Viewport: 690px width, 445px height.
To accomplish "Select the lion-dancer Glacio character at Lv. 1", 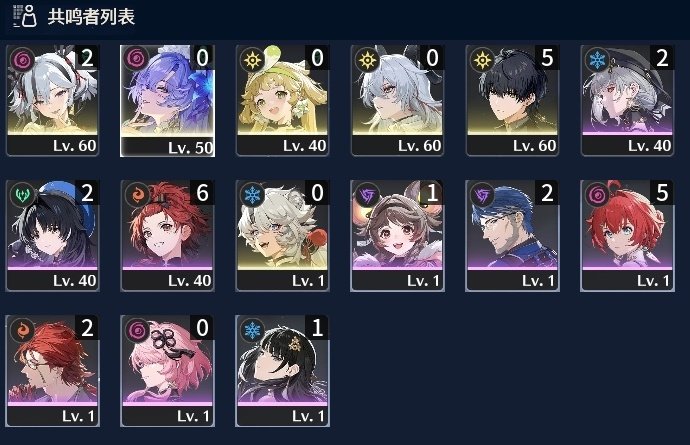I will pyautogui.click(x=282, y=235).
